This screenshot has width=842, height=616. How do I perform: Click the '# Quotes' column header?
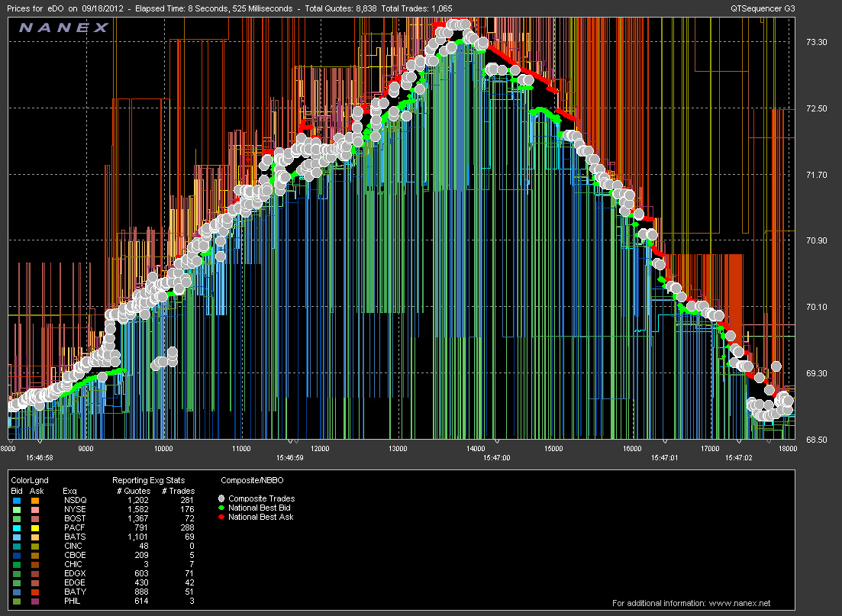[x=134, y=491]
